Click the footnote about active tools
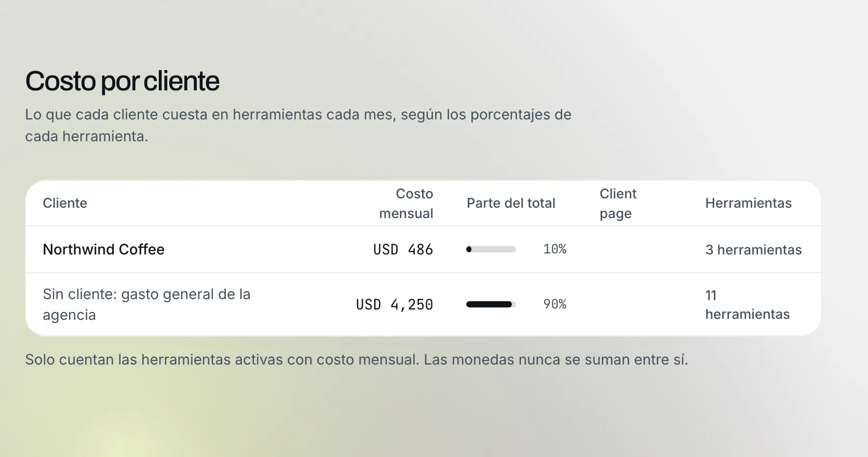868x457 pixels. pos(357,360)
